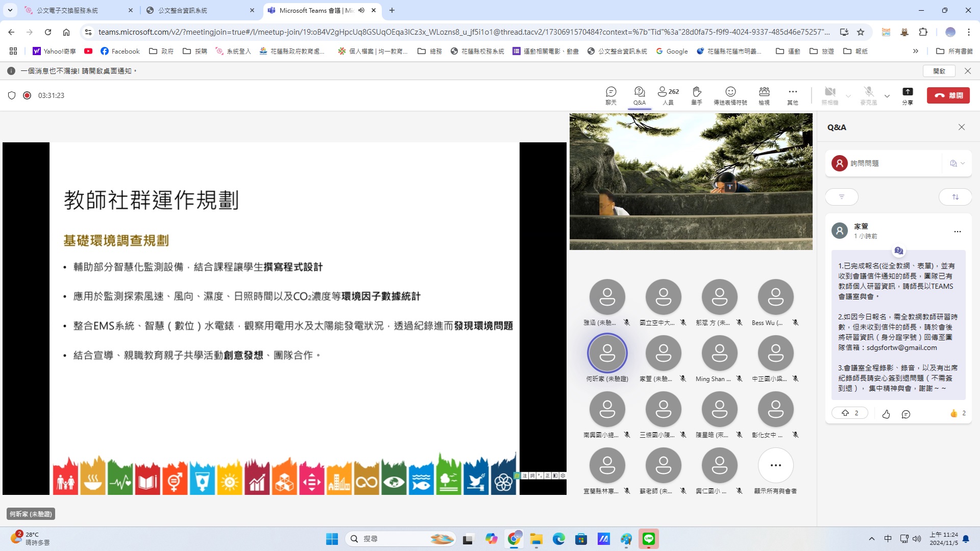Open LINE app from the taskbar
Viewport: 980px width, 551px height.
tap(648, 539)
